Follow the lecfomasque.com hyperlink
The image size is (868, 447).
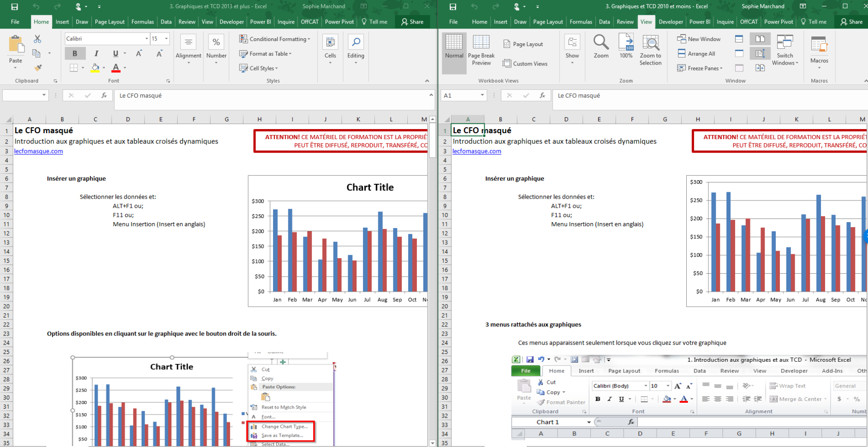(x=38, y=151)
